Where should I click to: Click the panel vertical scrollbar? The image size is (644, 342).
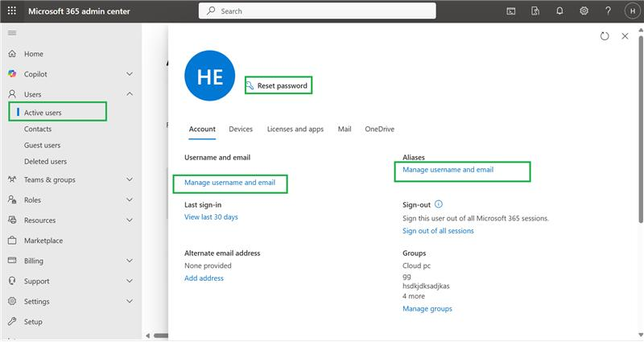[x=641, y=130]
